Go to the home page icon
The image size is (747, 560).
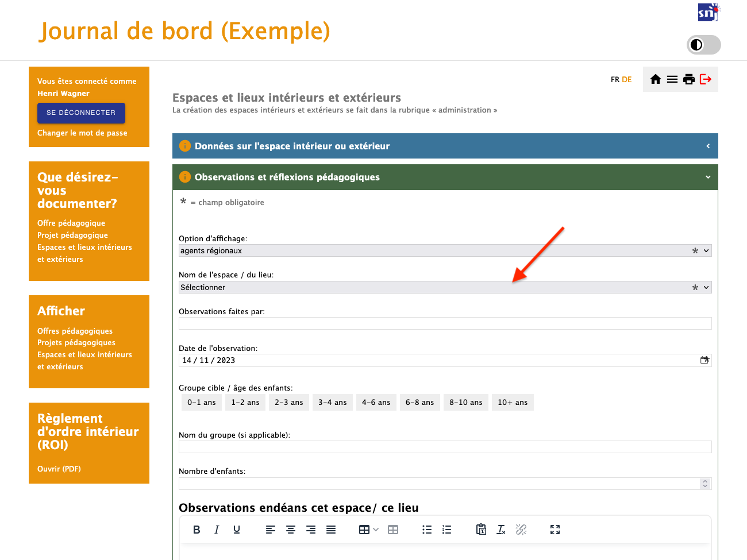[x=656, y=79]
